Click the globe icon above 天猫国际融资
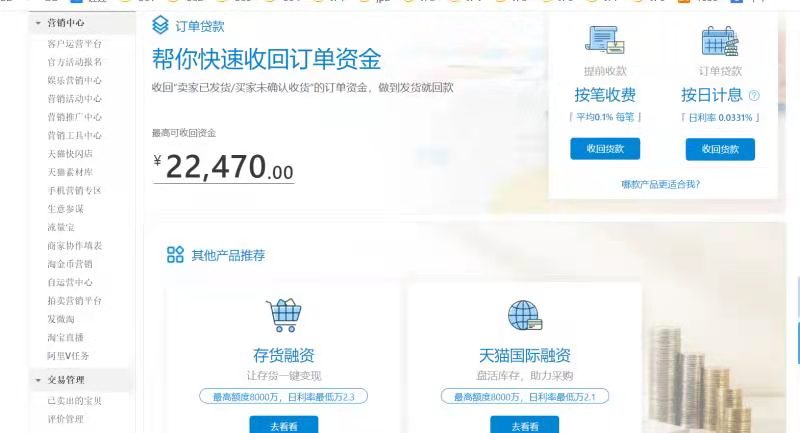Viewport: 800px width, 433px height. click(524, 315)
